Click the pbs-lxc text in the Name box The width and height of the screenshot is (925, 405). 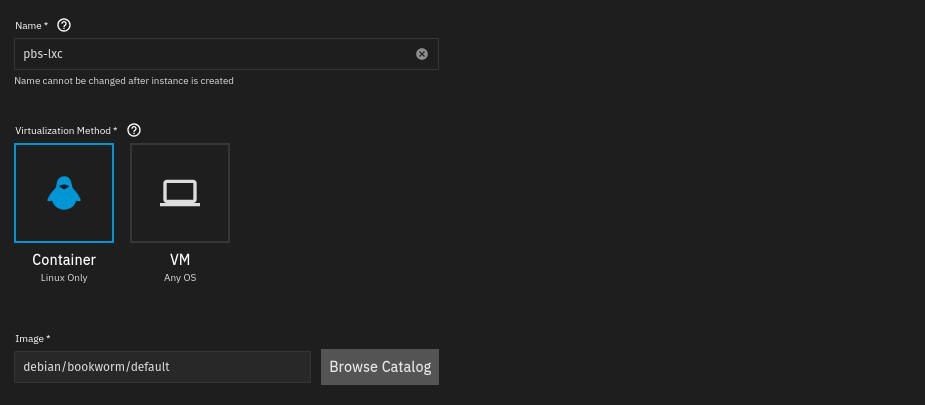pyautogui.click(x=43, y=54)
